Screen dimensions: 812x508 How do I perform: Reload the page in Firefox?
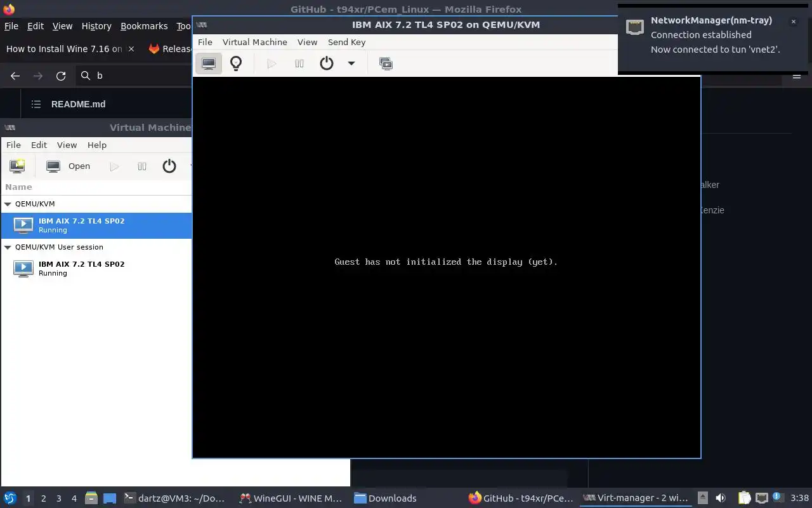click(x=61, y=76)
